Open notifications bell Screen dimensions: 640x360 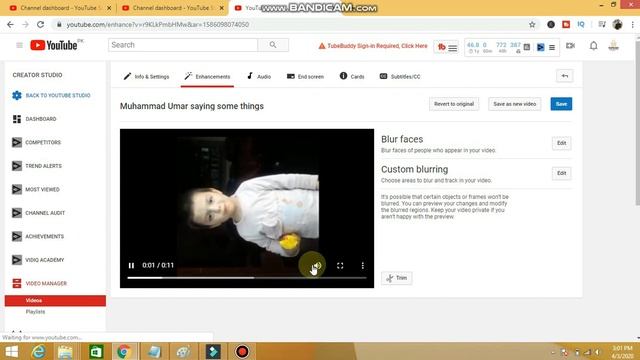coord(593,46)
